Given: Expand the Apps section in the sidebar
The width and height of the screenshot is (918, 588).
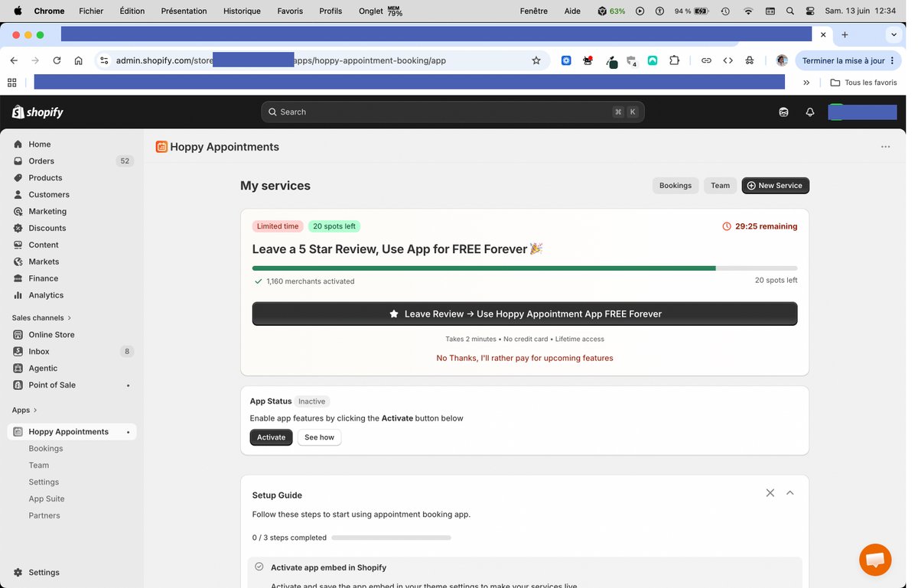Looking at the screenshot, I should (x=24, y=410).
